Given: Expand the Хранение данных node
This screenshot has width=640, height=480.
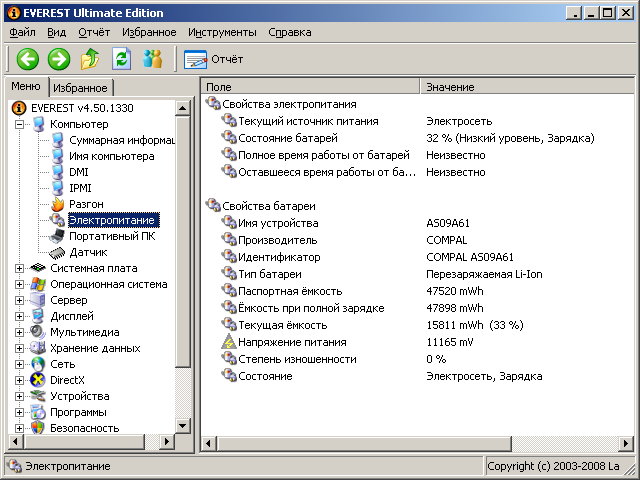Looking at the screenshot, I should click(19, 348).
